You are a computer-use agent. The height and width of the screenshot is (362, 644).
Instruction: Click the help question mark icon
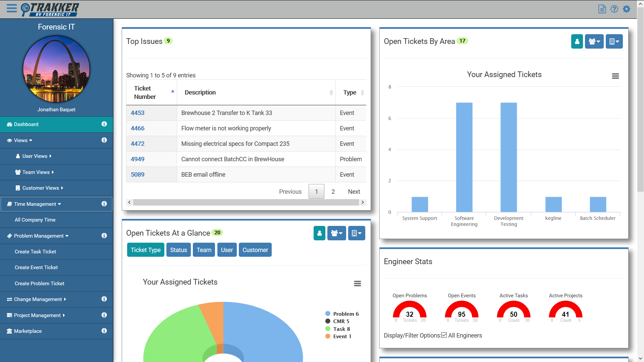coord(614,9)
